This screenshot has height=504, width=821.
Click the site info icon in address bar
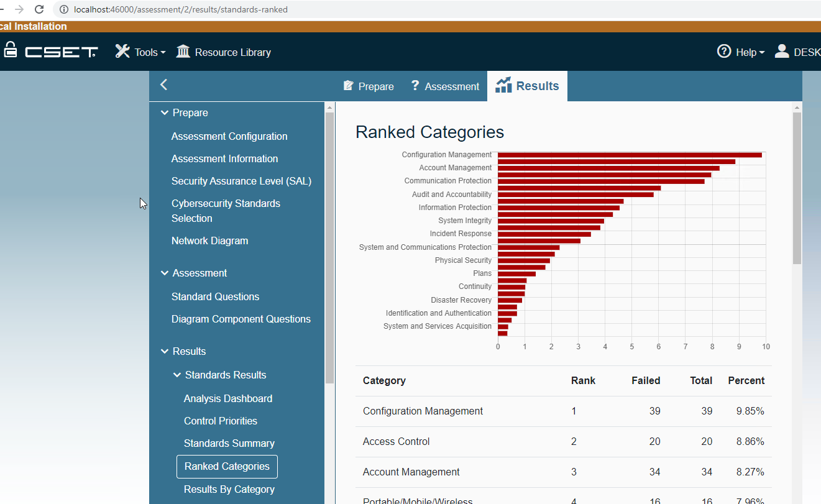[x=63, y=9]
